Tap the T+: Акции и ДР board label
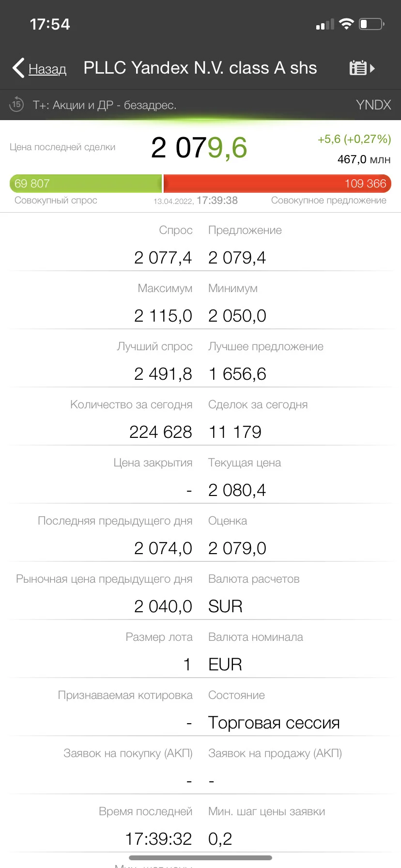Image resolution: width=401 pixels, height=868 pixels. coord(105,105)
